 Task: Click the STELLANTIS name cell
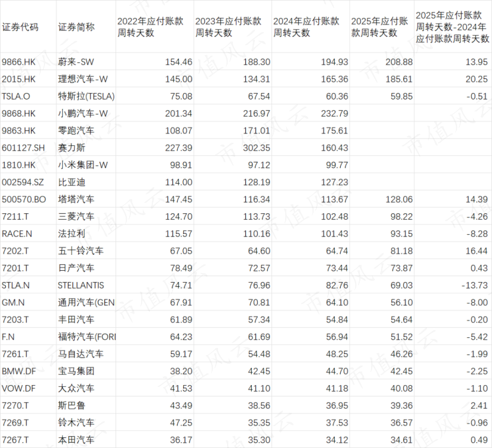pos(81,286)
